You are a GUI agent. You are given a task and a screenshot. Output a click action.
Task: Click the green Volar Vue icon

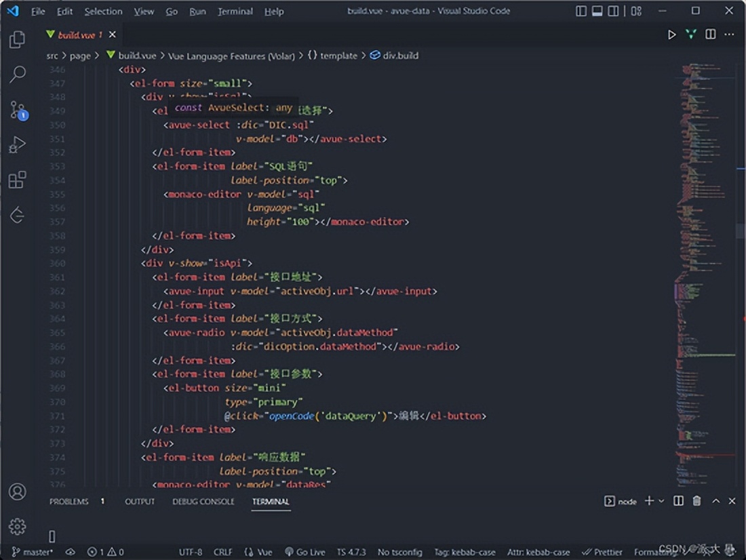coord(690,35)
